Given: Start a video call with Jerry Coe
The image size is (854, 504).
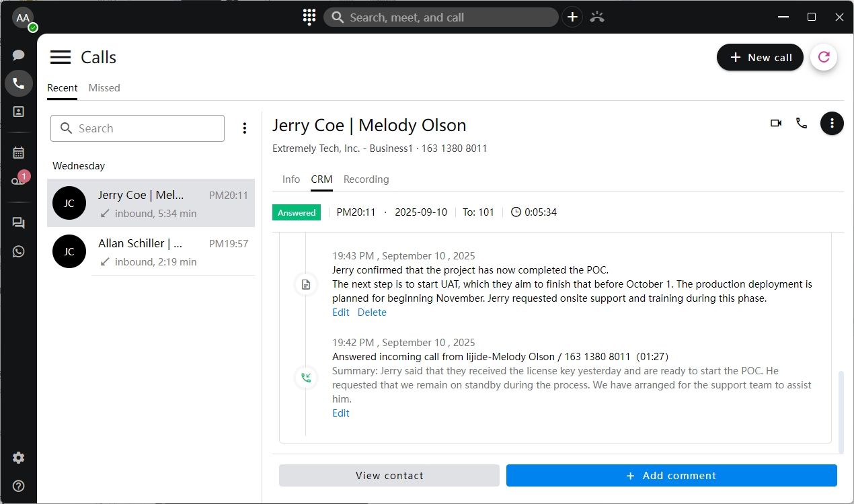Looking at the screenshot, I should point(776,123).
